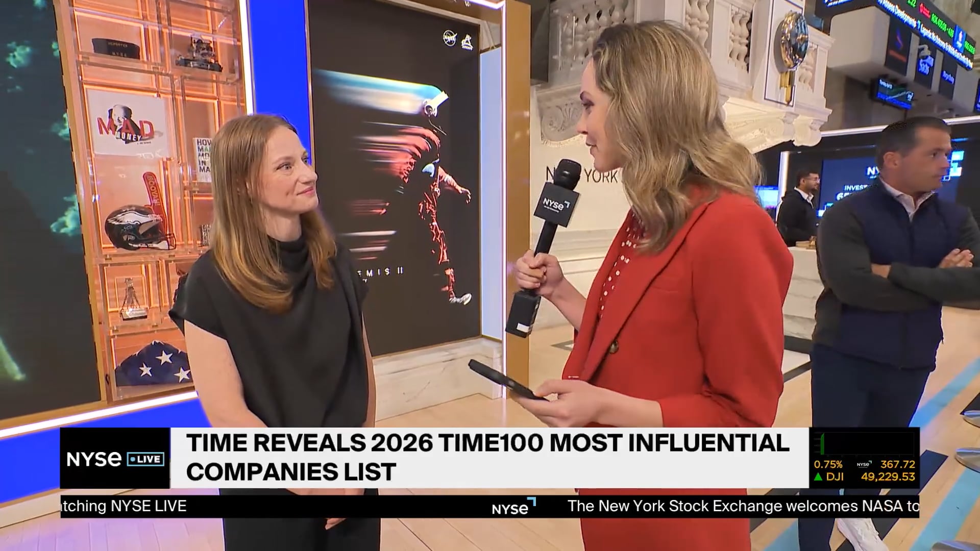Click the LIVE badge beside the NYSE logo

[145, 459]
